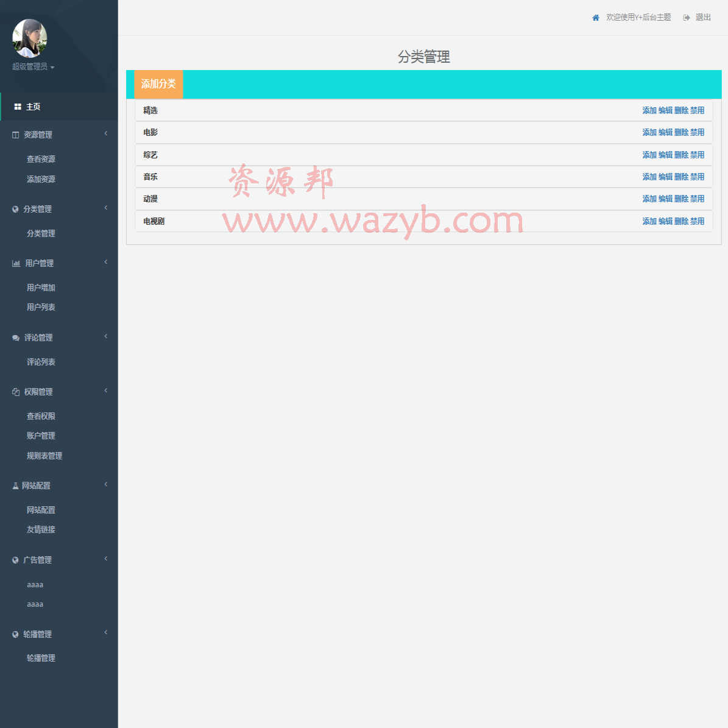Click the 分类管理 globe icon
The height and width of the screenshot is (728, 728).
tap(14, 208)
